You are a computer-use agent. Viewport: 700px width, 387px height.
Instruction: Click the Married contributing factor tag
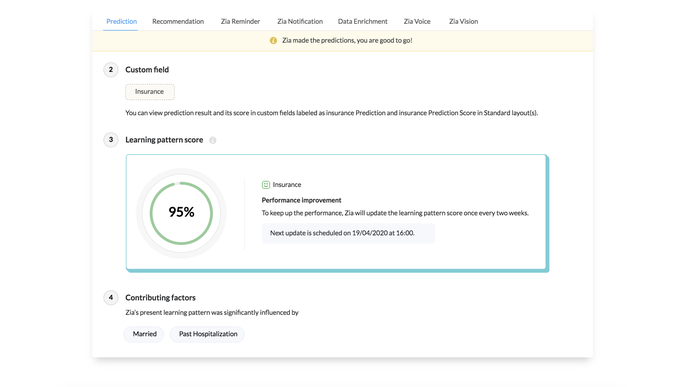(144, 334)
